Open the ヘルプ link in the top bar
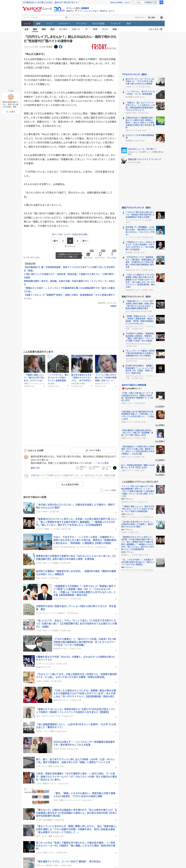The height and width of the screenshot is (868, 186). 127,2
